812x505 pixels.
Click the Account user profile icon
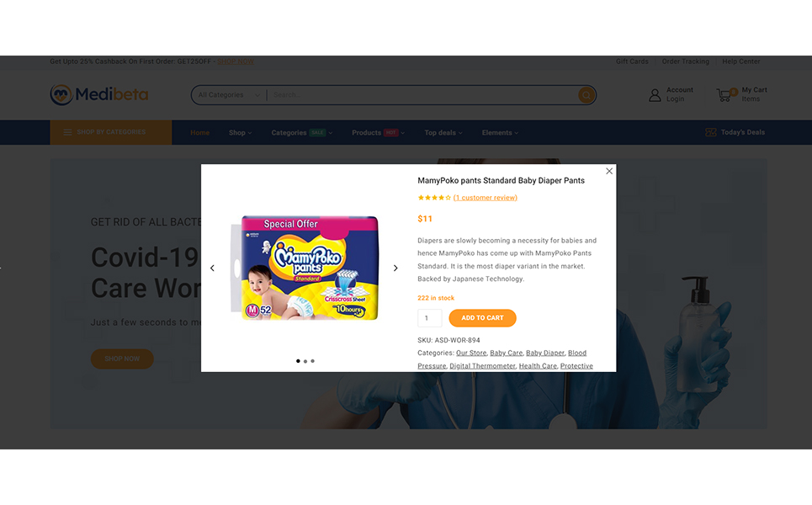(655, 95)
